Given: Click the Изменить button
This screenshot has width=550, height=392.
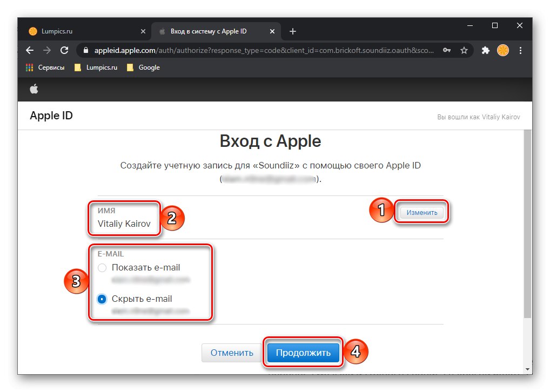Looking at the screenshot, I should [421, 213].
